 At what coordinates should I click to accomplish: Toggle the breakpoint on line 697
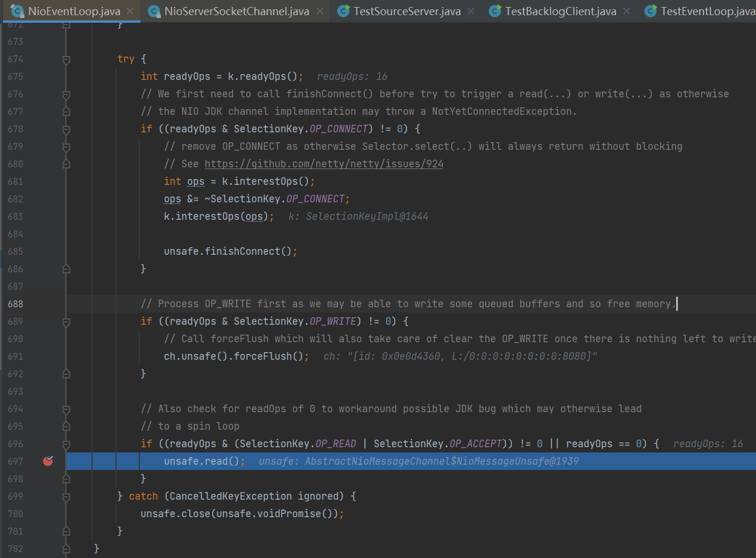48,461
